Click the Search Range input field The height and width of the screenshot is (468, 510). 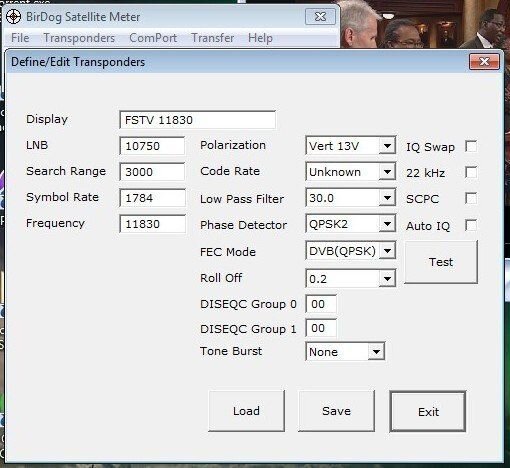tap(152, 172)
